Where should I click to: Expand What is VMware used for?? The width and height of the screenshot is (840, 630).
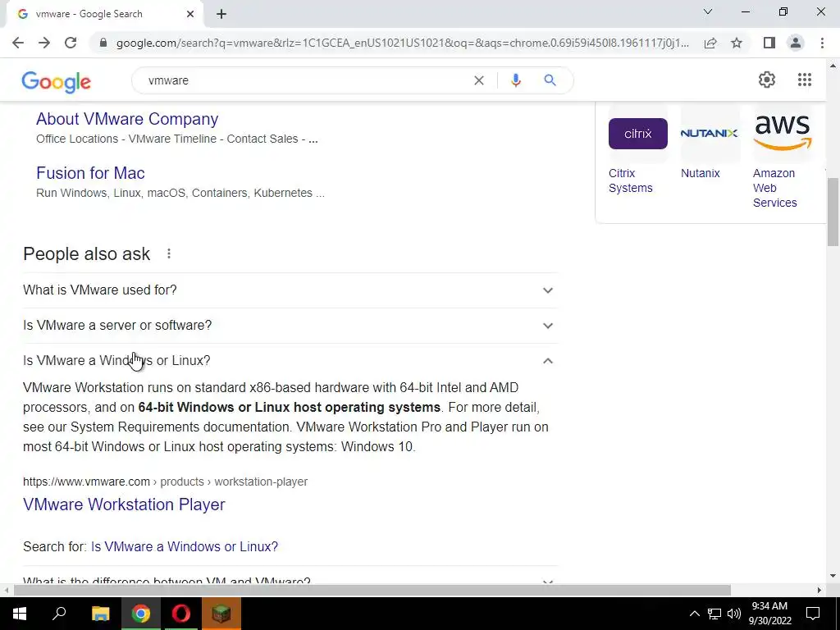coord(290,290)
